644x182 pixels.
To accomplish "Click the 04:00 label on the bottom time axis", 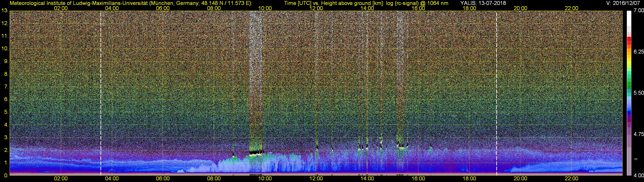I will pos(112,179).
